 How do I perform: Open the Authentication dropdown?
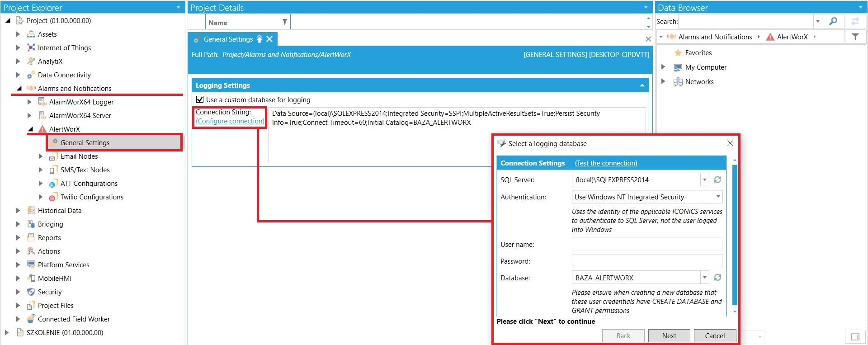point(718,197)
